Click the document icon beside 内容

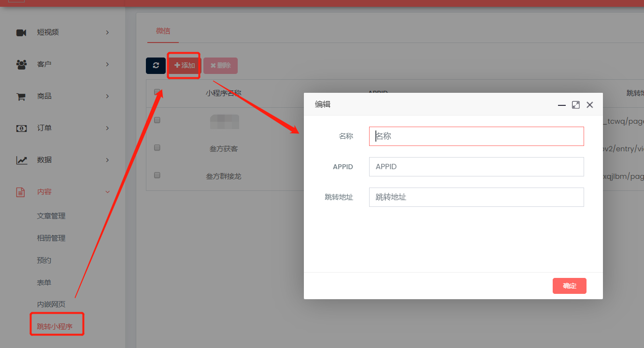click(x=20, y=192)
